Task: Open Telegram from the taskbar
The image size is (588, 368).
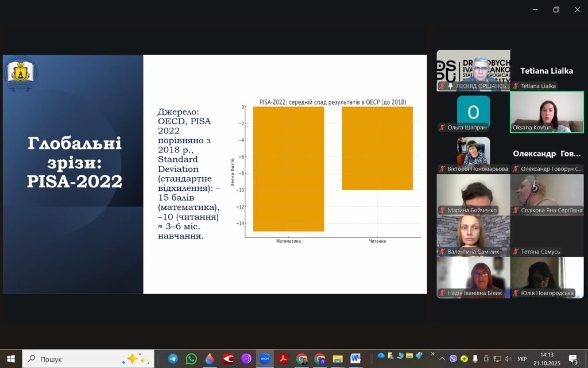Action: click(x=173, y=359)
